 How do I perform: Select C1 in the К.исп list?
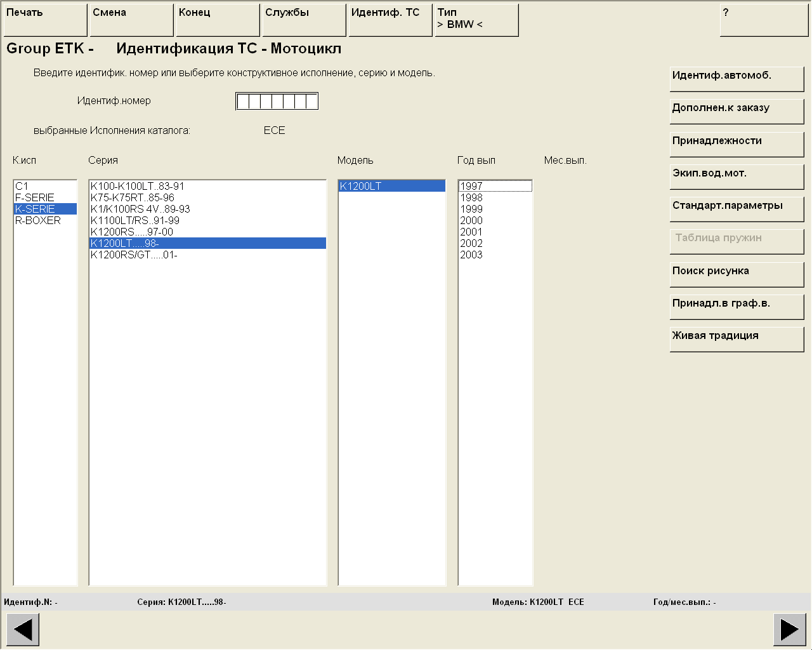tap(45, 186)
